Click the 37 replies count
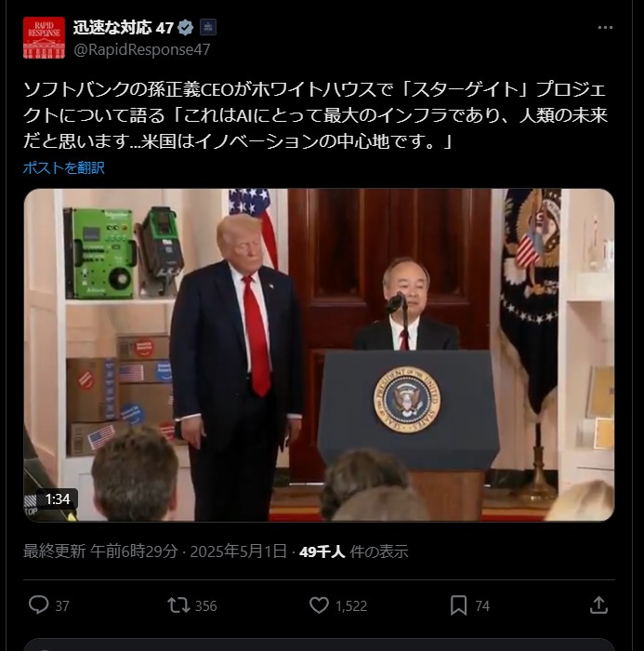The image size is (644, 651). pos(62,606)
